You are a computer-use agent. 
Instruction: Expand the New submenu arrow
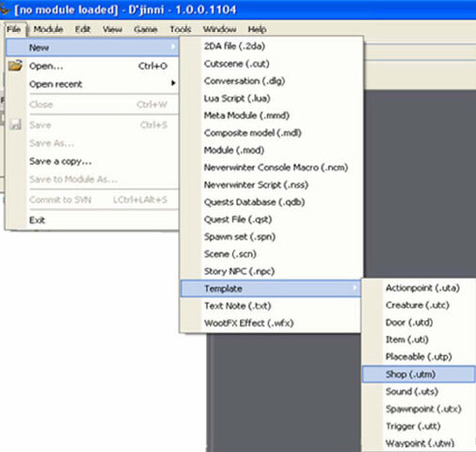click(x=173, y=47)
